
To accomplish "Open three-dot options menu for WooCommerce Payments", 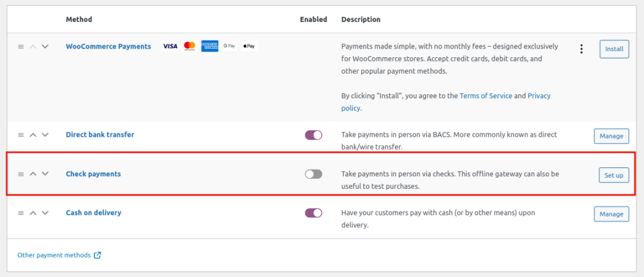I will 581,49.
